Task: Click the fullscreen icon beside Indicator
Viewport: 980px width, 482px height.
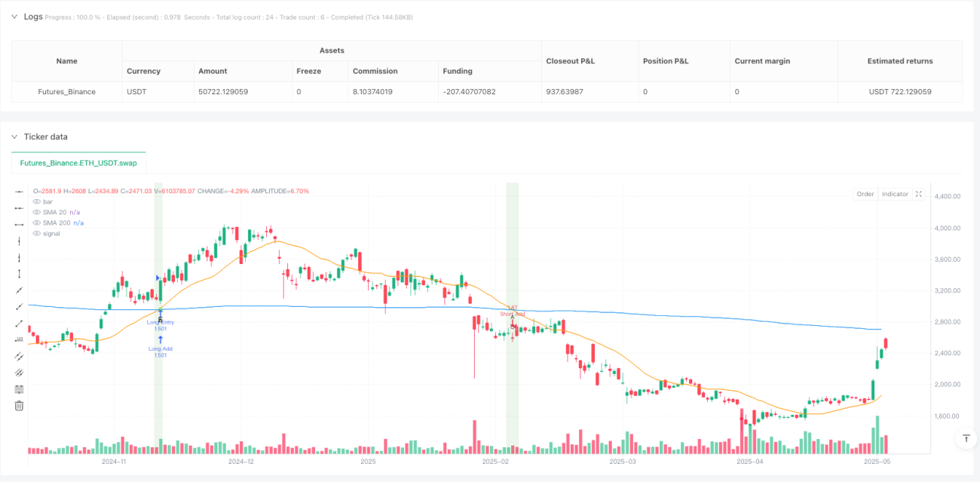Action: point(918,194)
